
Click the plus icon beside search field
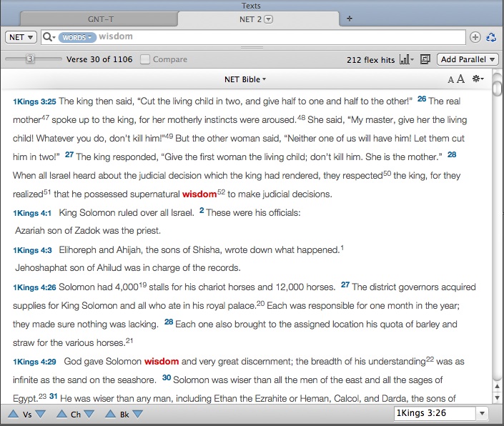click(x=475, y=37)
